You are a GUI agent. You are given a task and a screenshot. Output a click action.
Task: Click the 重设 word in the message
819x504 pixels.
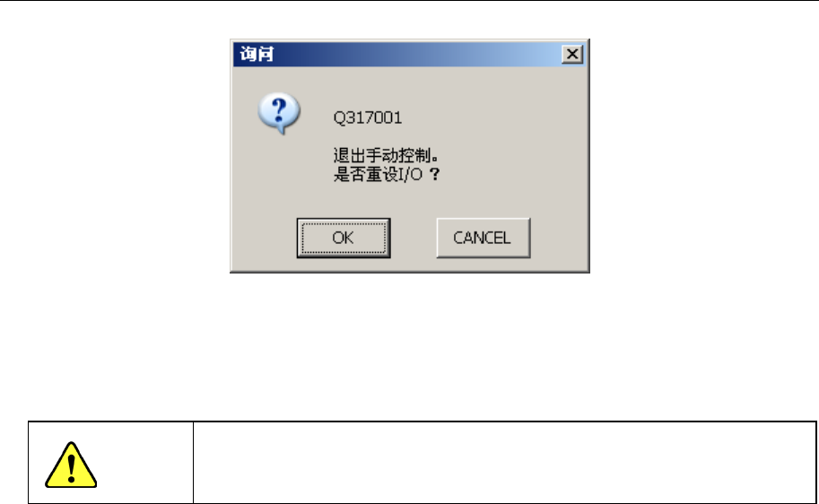tap(382, 174)
